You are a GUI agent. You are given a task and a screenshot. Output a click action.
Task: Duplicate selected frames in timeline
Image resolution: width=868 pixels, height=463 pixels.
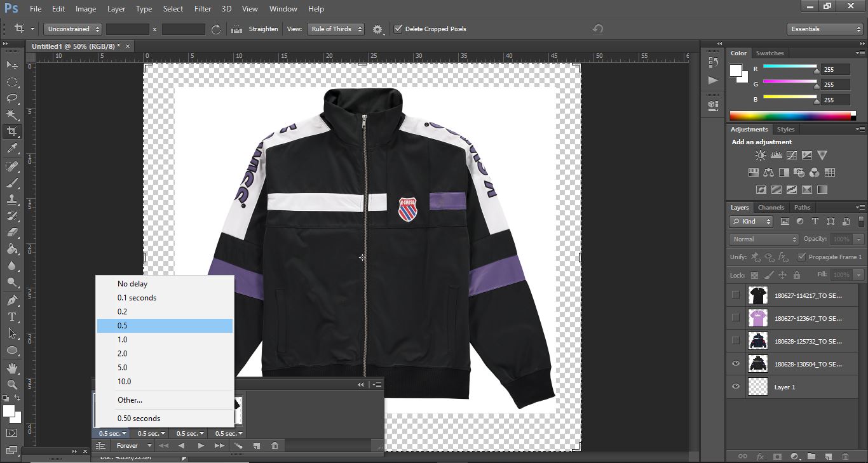click(257, 446)
